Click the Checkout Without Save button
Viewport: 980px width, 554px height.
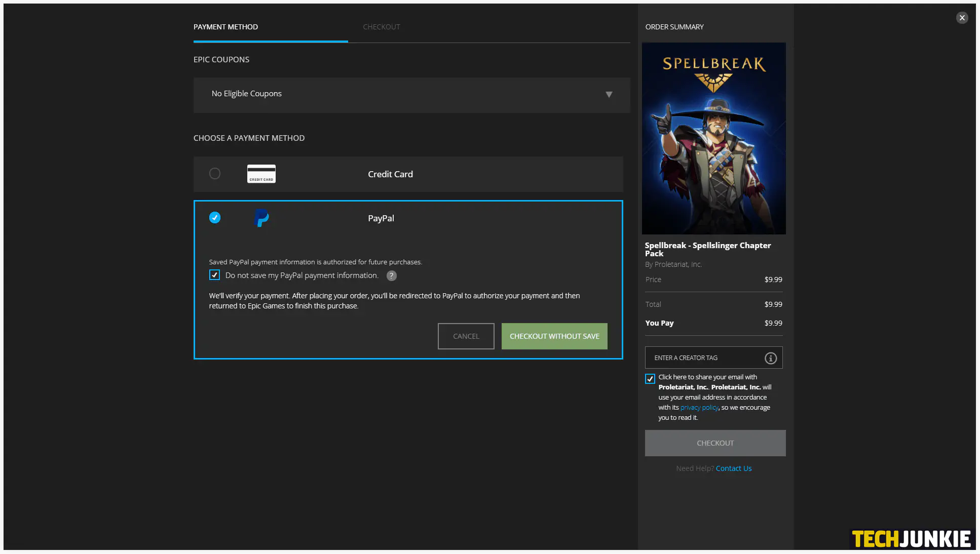(554, 336)
